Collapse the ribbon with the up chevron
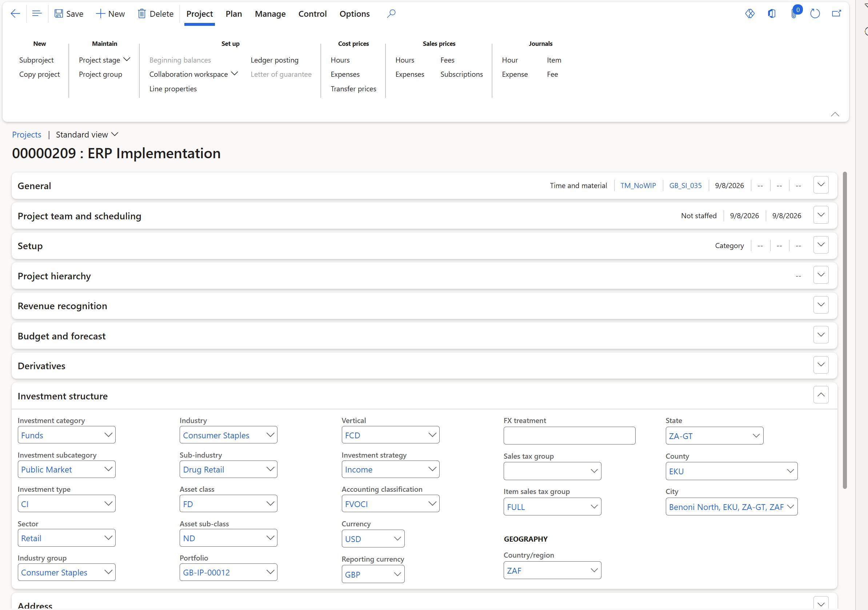The image size is (868, 610). coord(835,114)
